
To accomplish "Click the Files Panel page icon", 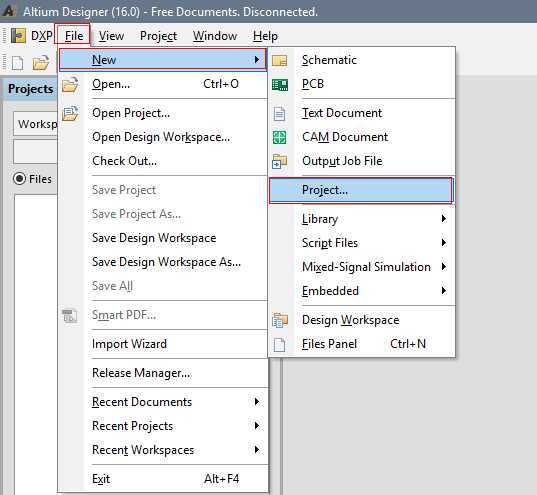I will pos(279,345).
